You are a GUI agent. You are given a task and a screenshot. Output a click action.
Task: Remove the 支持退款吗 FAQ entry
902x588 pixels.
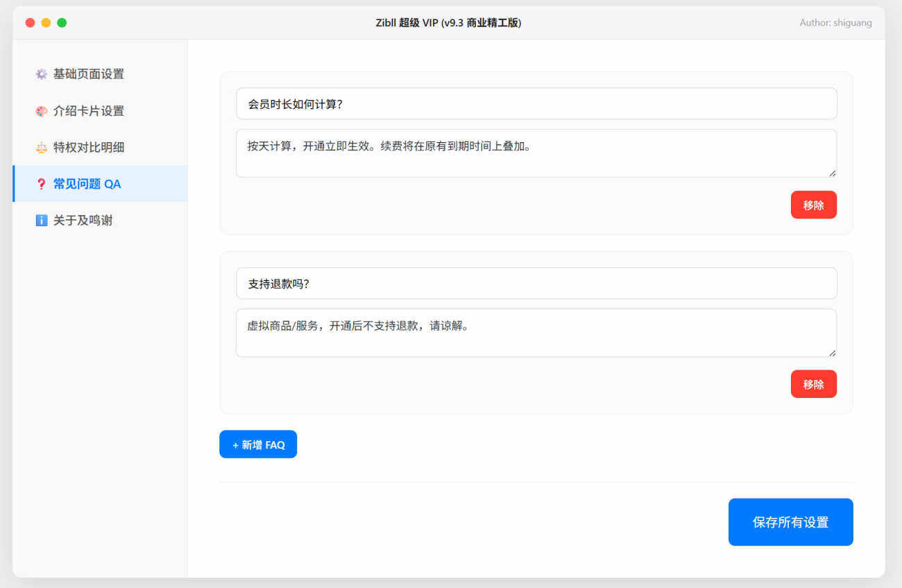click(813, 384)
